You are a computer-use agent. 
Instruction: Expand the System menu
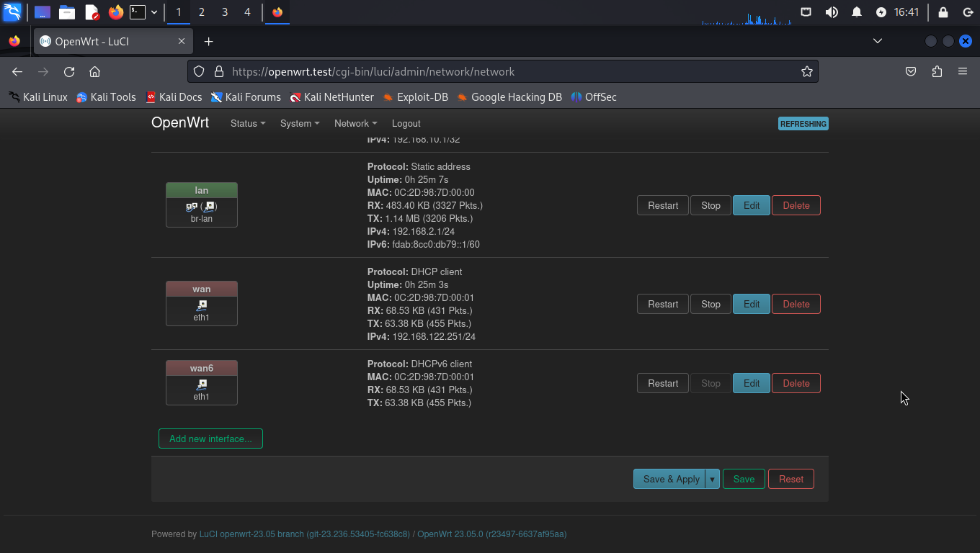click(x=300, y=123)
